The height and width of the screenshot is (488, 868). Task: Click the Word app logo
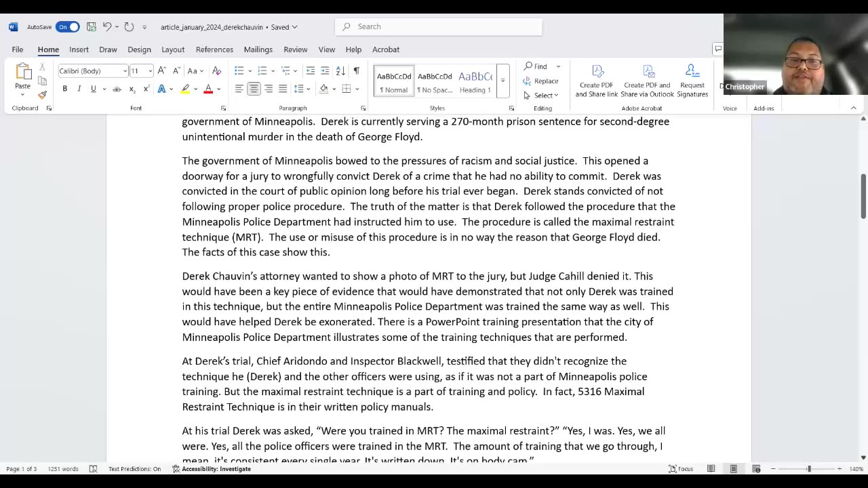(x=13, y=27)
